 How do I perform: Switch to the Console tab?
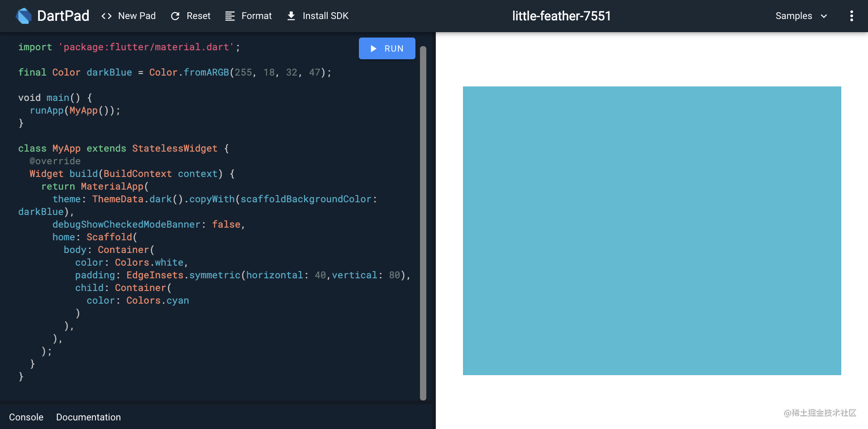click(26, 417)
